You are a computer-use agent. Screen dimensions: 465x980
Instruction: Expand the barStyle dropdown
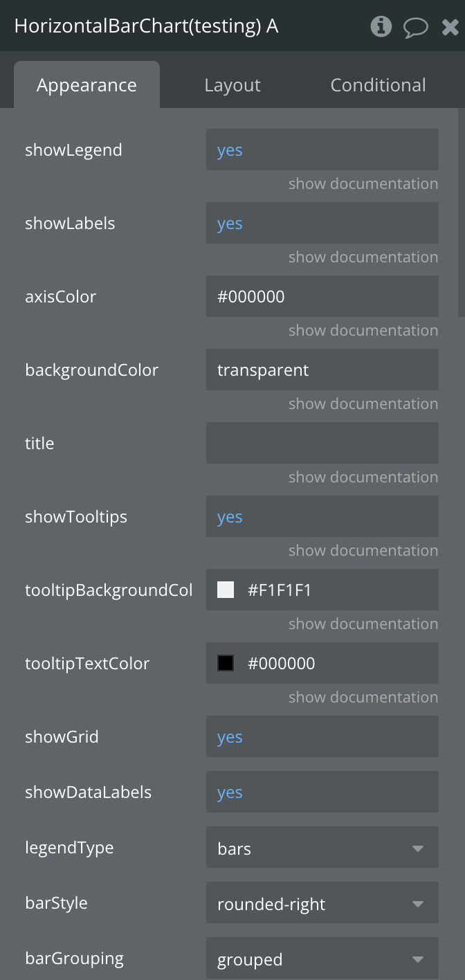tap(322, 903)
